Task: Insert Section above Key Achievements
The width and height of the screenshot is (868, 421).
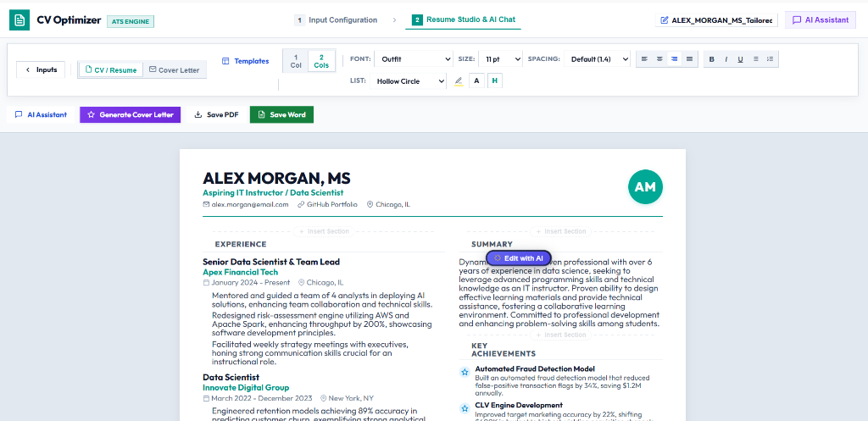Action: point(561,335)
